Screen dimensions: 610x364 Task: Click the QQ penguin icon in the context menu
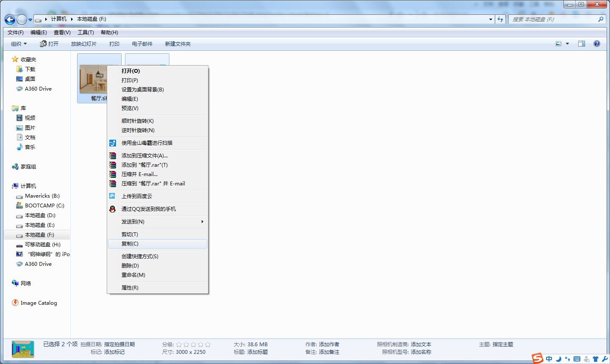pos(113,209)
